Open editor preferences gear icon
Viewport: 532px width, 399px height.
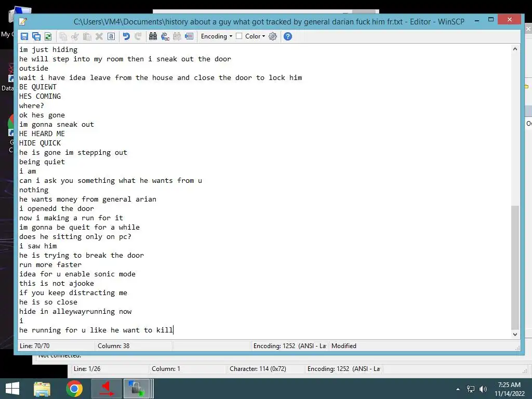273,36
